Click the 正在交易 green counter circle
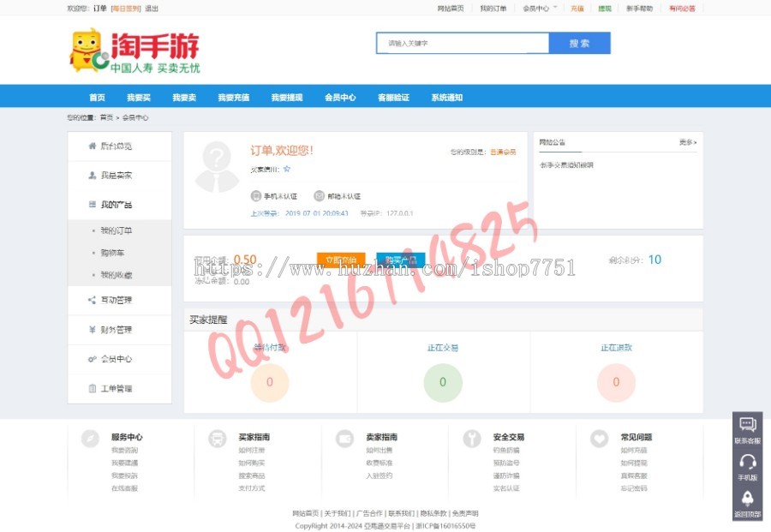Viewport: 771px width, 532px height. pos(443,383)
